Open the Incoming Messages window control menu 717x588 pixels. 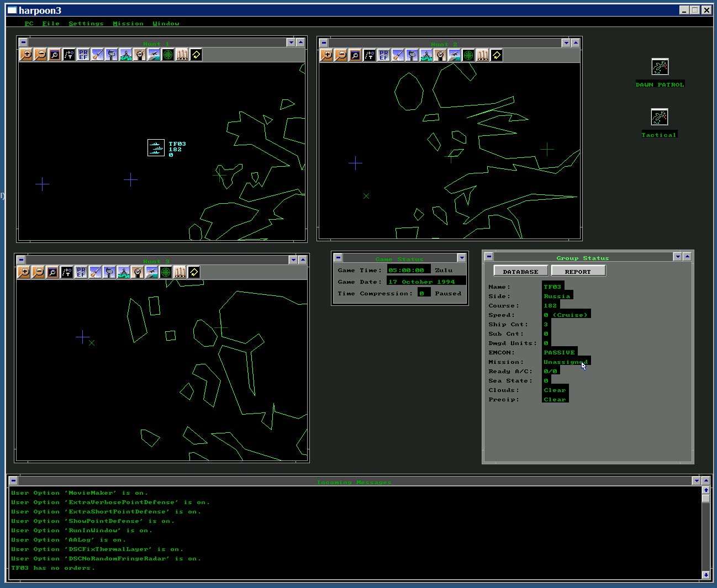coord(13,480)
